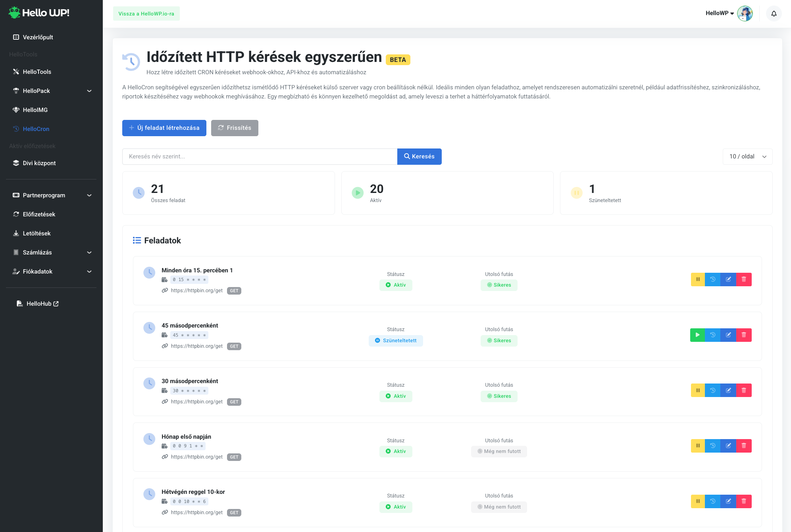This screenshot has width=791, height=532.
Task: Edit the '45 másodpercenként' task
Action: tap(728, 335)
